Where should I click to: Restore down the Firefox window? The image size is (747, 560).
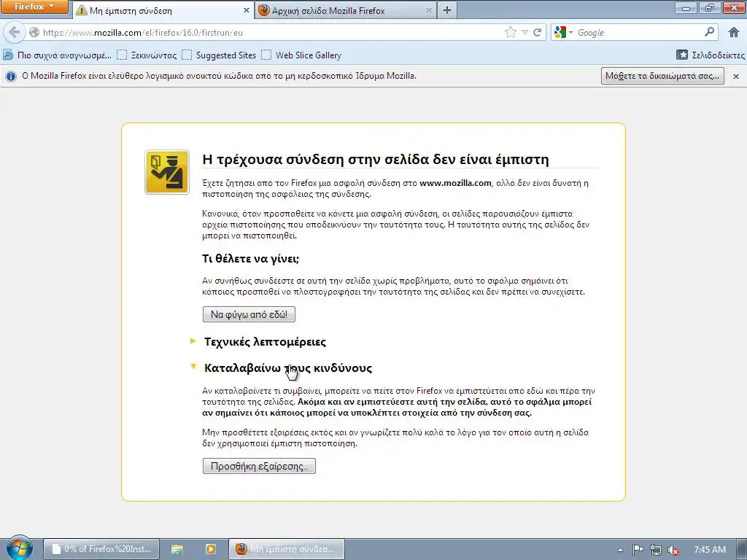[710, 7]
